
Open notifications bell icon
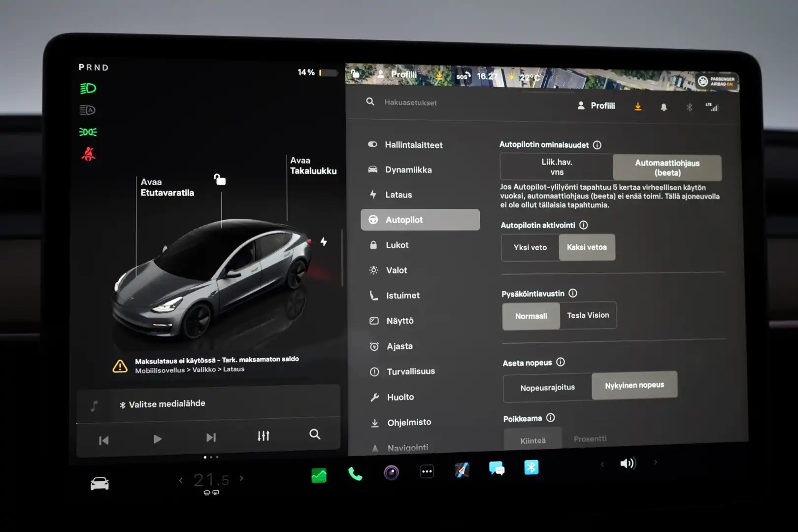tap(664, 107)
